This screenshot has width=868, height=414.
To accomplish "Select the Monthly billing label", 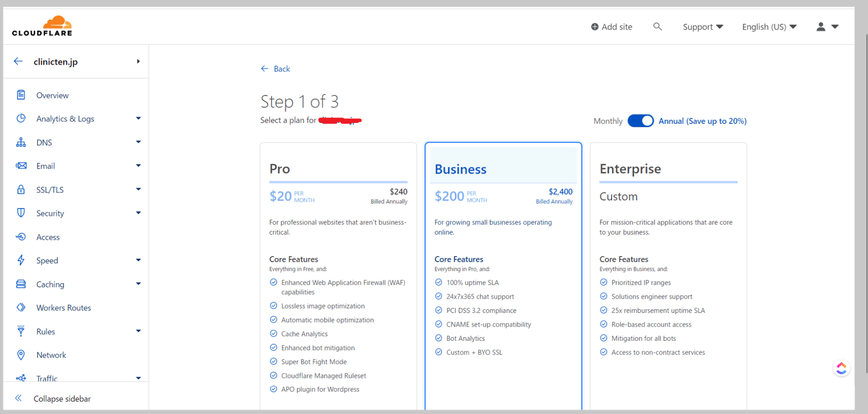I will (608, 121).
